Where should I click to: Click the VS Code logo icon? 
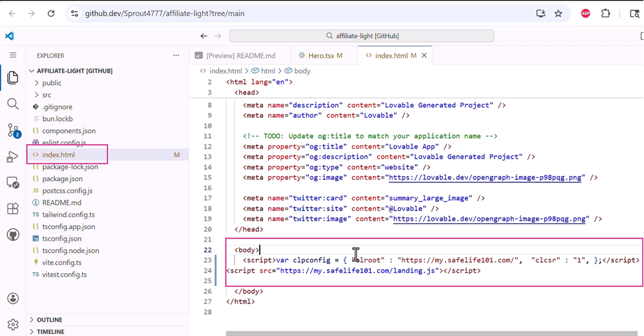tap(10, 35)
